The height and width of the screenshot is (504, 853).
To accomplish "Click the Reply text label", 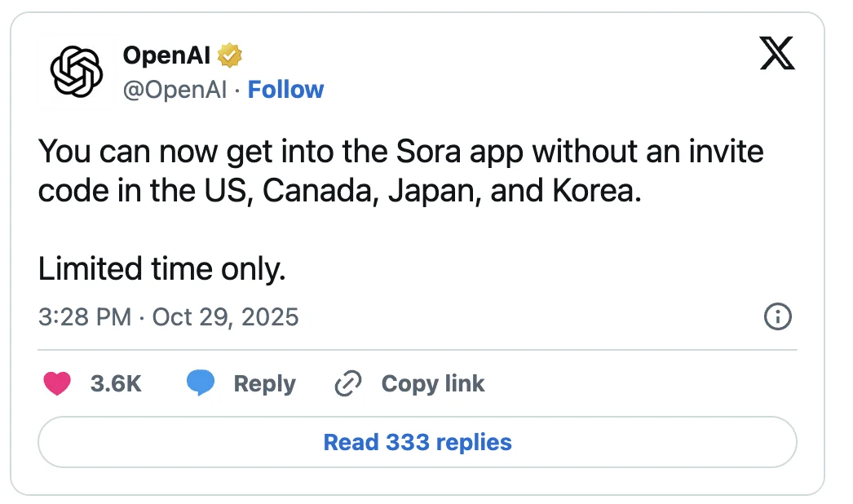I will tap(264, 384).
